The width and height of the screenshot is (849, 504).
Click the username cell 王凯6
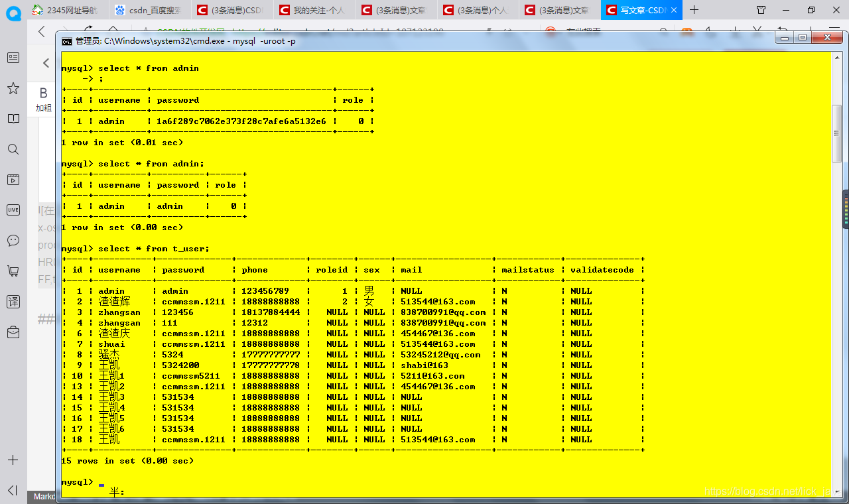click(x=111, y=429)
